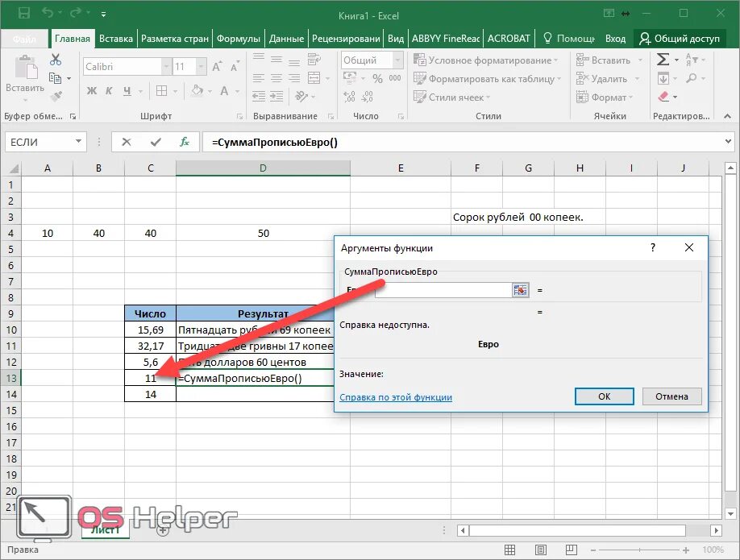Open the font size 11 dropdown
This screenshot has width=740, height=560.
[x=201, y=67]
